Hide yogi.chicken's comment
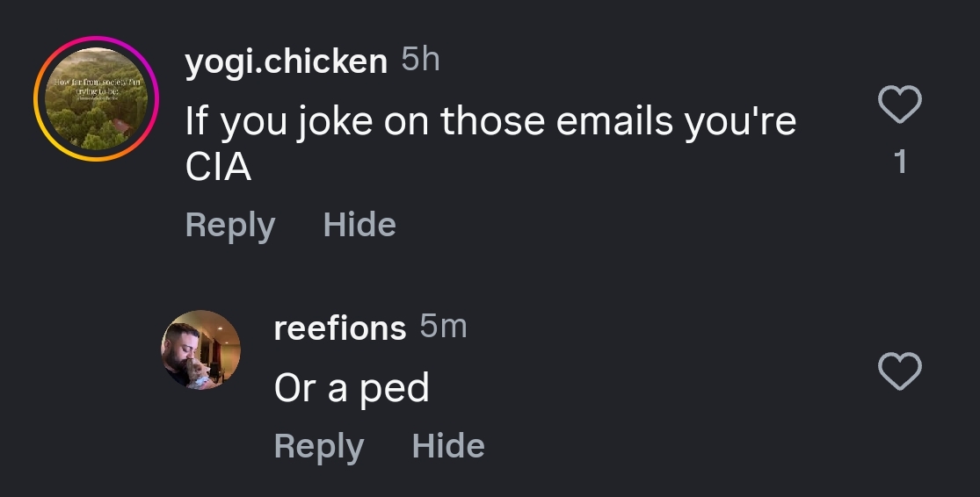 [359, 225]
